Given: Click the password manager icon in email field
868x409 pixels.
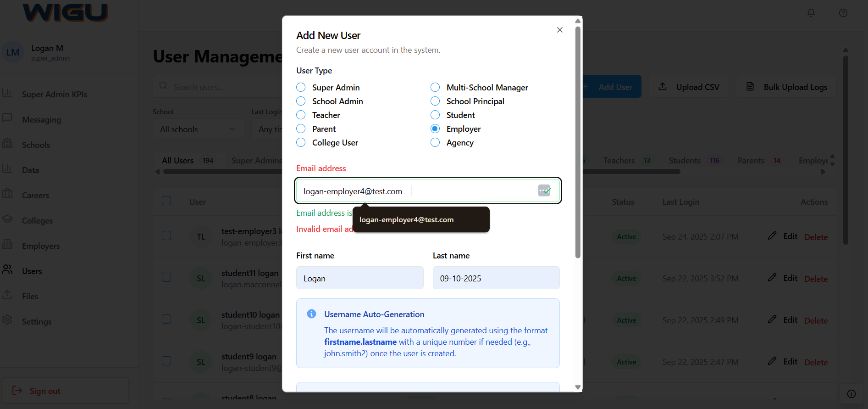Looking at the screenshot, I should point(544,190).
